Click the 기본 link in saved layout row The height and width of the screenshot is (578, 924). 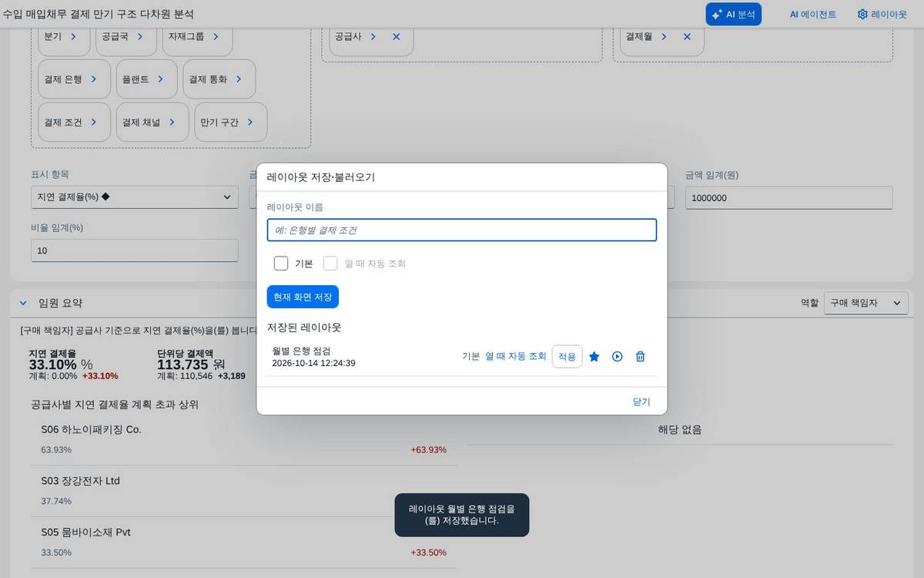pos(470,356)
